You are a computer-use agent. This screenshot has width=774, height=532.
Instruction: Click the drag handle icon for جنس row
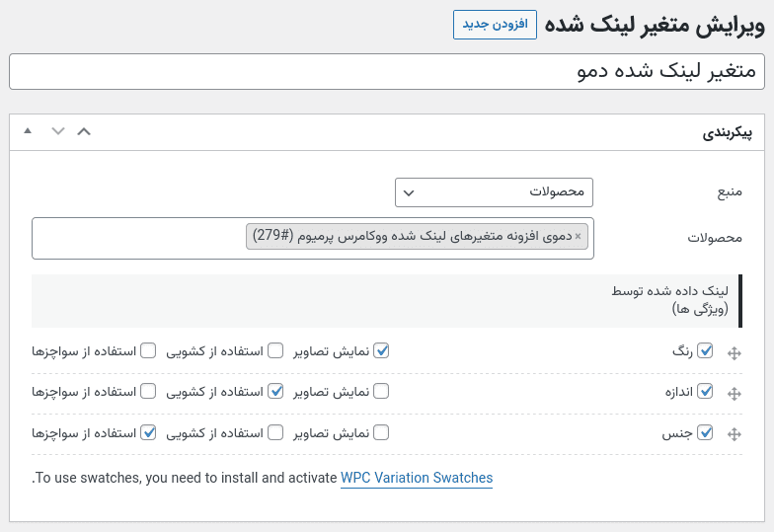point(735,434)
